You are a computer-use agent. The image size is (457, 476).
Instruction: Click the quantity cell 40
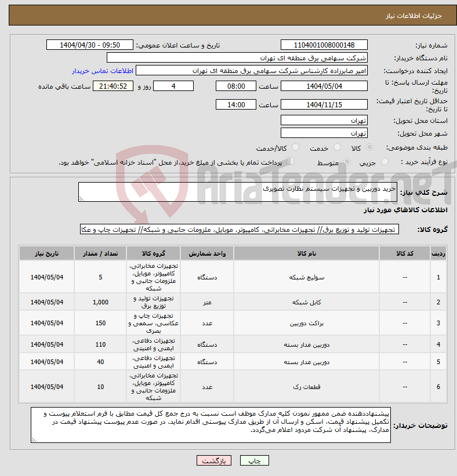(x=100, y=362)
